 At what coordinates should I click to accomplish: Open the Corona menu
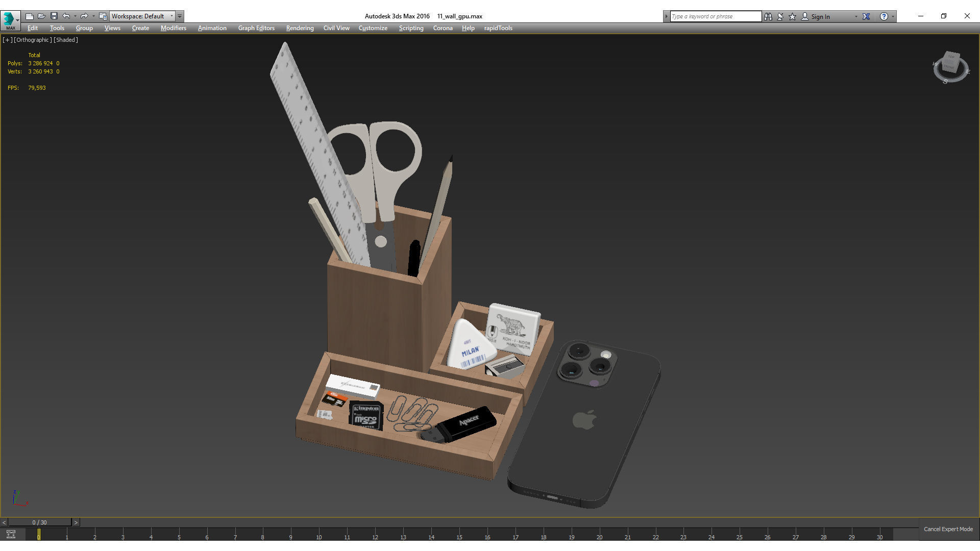443,28
